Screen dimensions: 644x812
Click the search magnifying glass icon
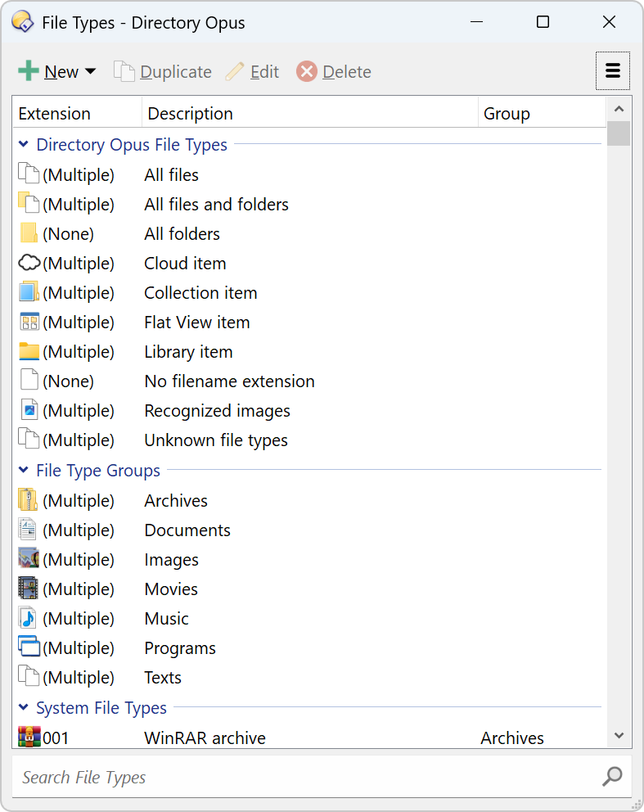[x=611, y=777]
